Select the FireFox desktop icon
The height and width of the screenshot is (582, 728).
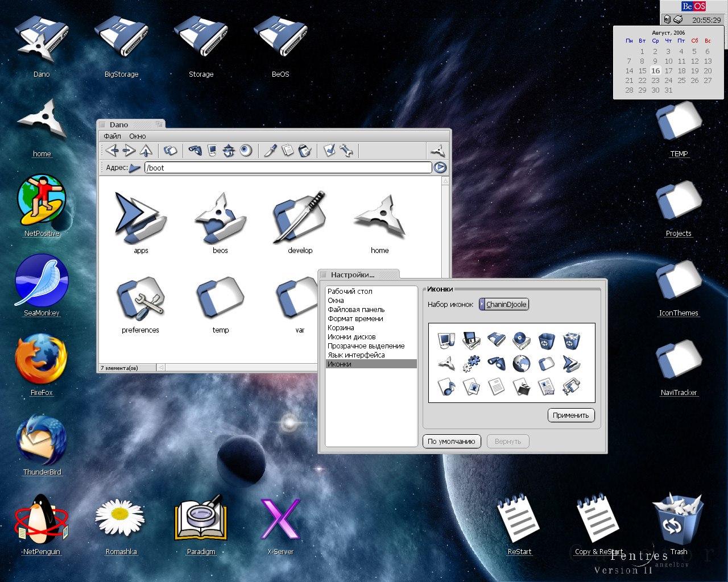(42, 365)
